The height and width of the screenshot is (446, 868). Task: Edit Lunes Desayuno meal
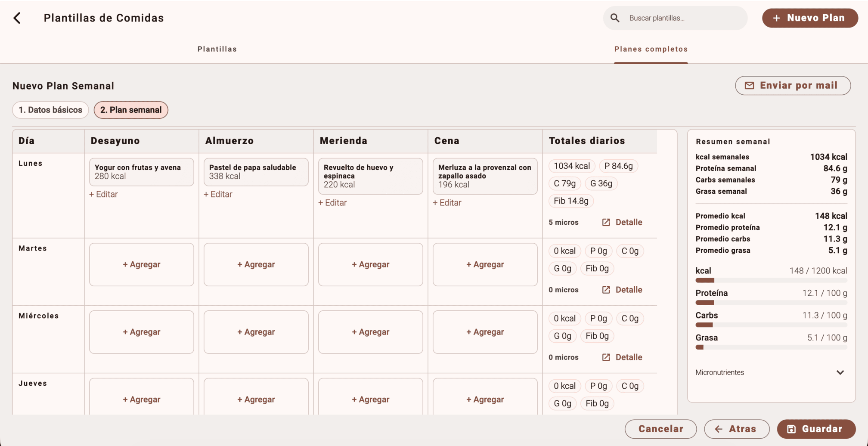[103, 195]
